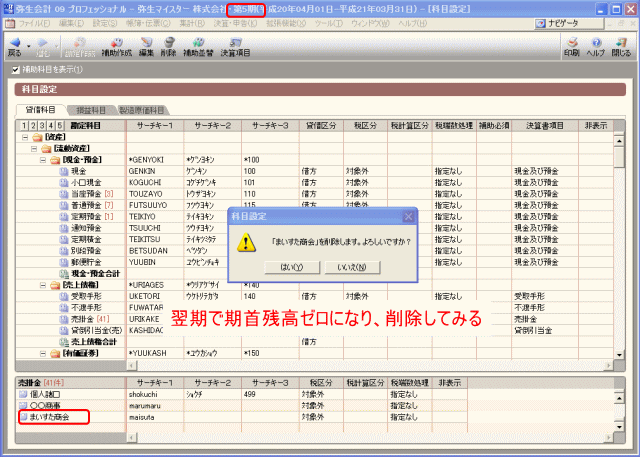Select tree level 3 button
Image resolution: width=640 pixels, height=457 pixels.
[x=42, y=126]
